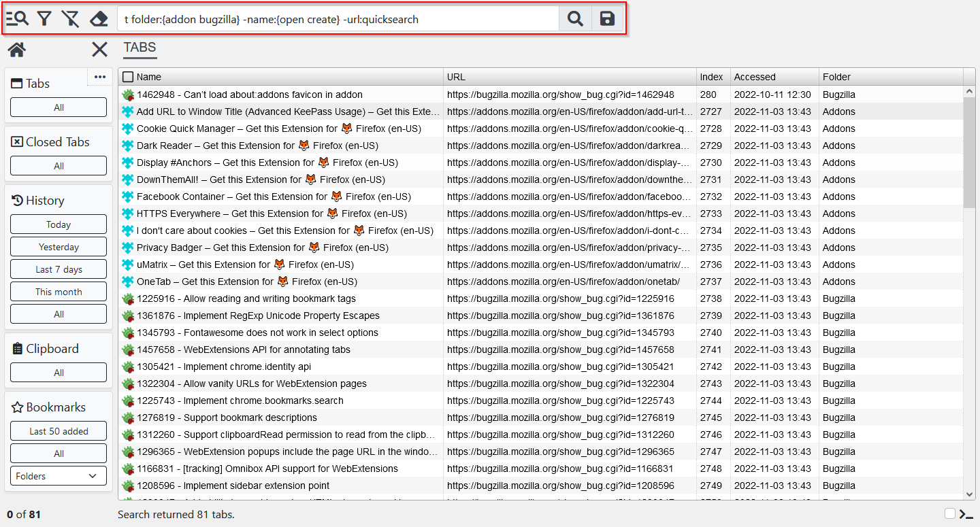The height and width of the screenshot is (527, 980).
Task: Click the puzzle icon of Privacy Badger row
Action: pyautogui.click(x=128, y=248)
